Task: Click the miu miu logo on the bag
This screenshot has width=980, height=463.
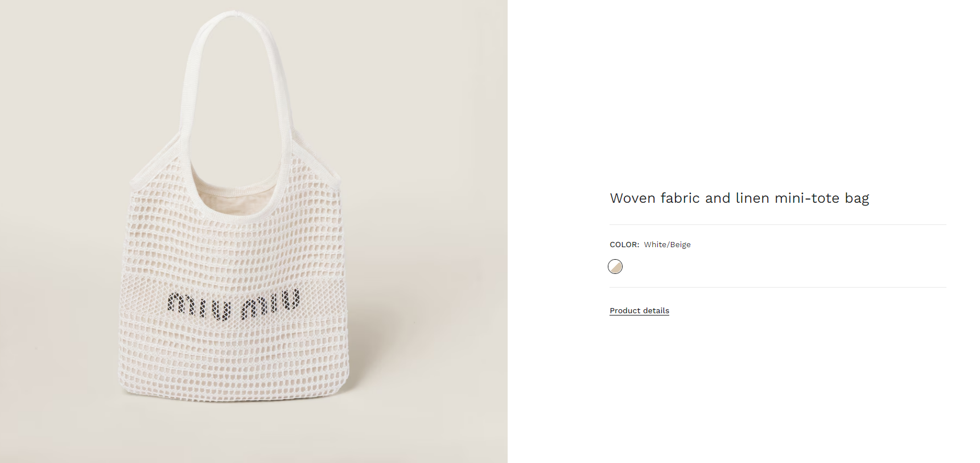Action: point(233,304)
